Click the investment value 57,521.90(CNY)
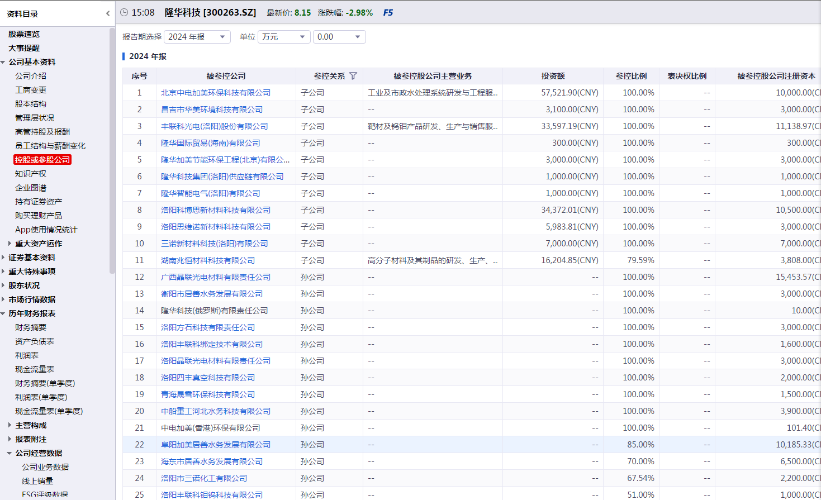This screenshot has height=500, width=821. click(570, 93)
